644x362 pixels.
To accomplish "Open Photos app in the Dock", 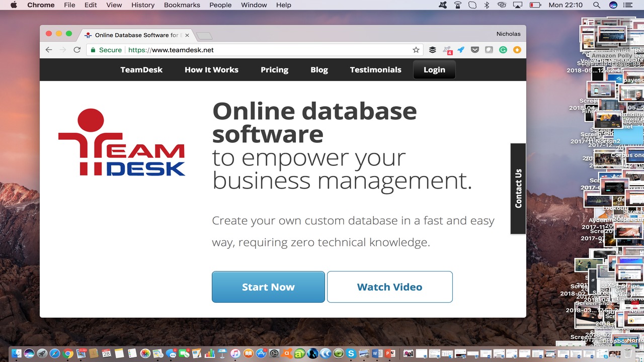I will click(x=145, y=353).
